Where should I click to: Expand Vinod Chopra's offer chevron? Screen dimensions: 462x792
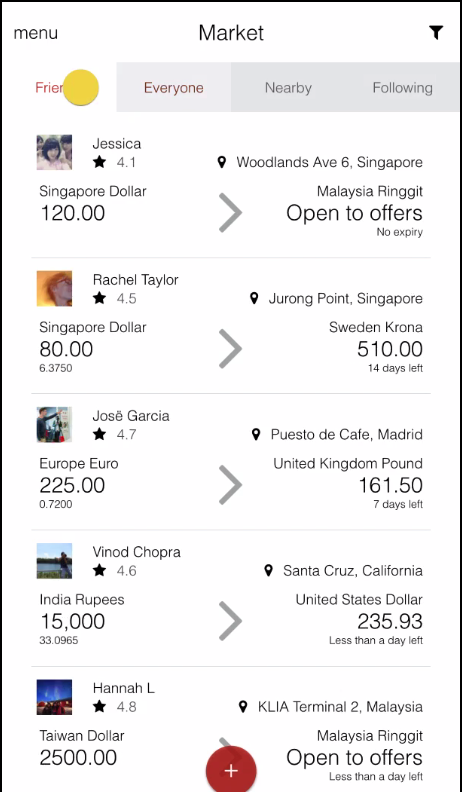tap(231, 621)
